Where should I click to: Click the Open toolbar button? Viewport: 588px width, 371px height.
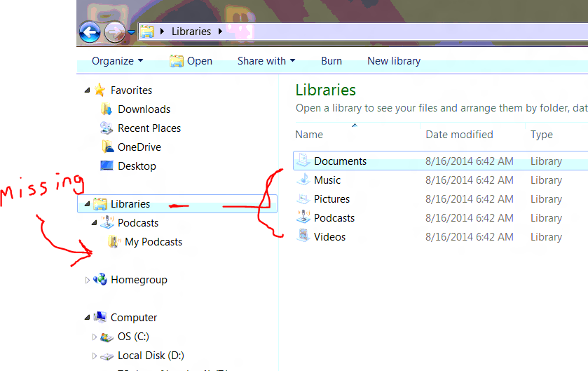click(x=191, y=61)
